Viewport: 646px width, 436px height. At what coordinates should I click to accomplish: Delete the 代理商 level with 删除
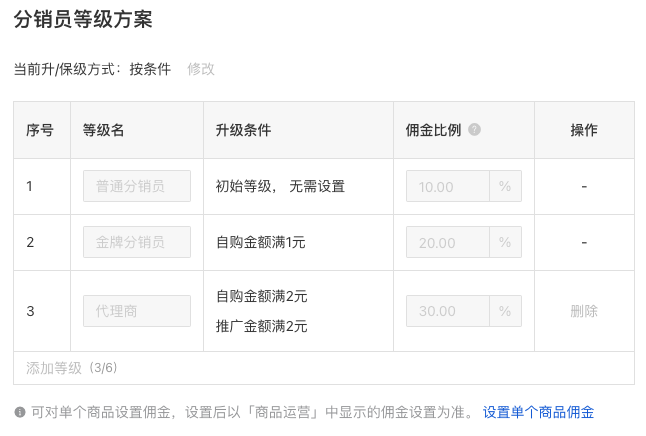[584, 311]
